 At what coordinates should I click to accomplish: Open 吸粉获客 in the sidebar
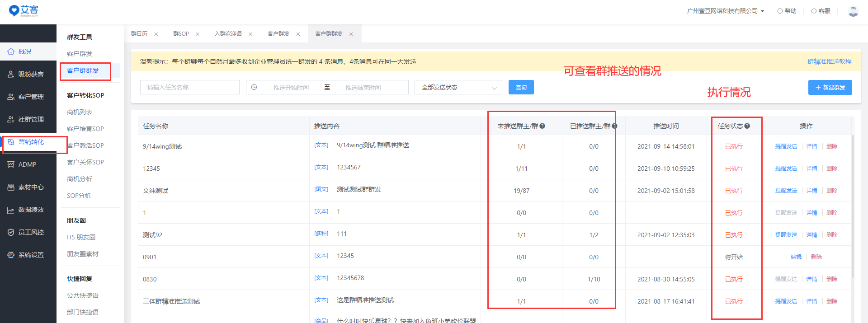tap(11, 74)
